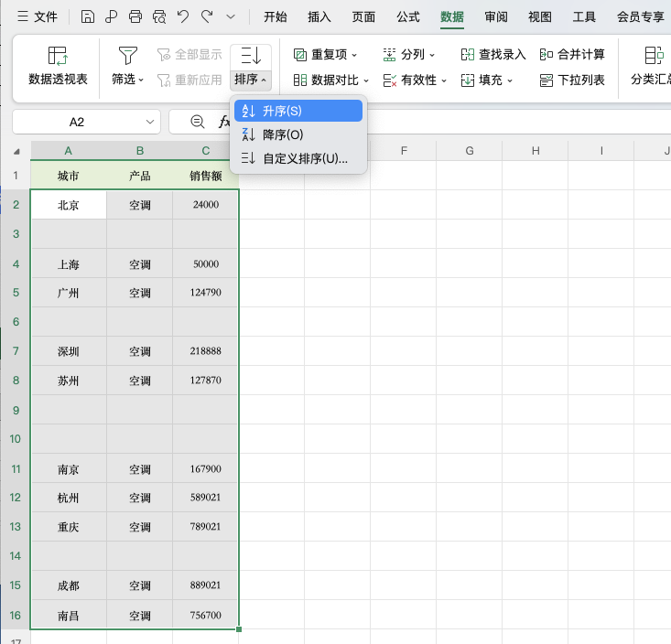
Task: Click the redo arrow icon
Action: pyautogui.click(x=207, y=17)
